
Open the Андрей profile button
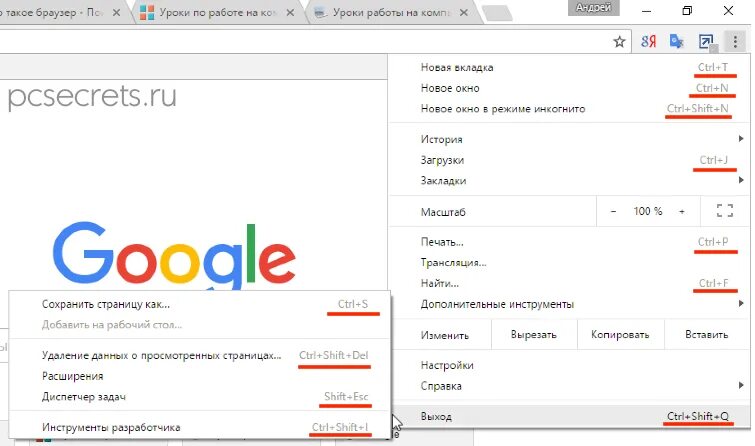(x=593, y=8)
